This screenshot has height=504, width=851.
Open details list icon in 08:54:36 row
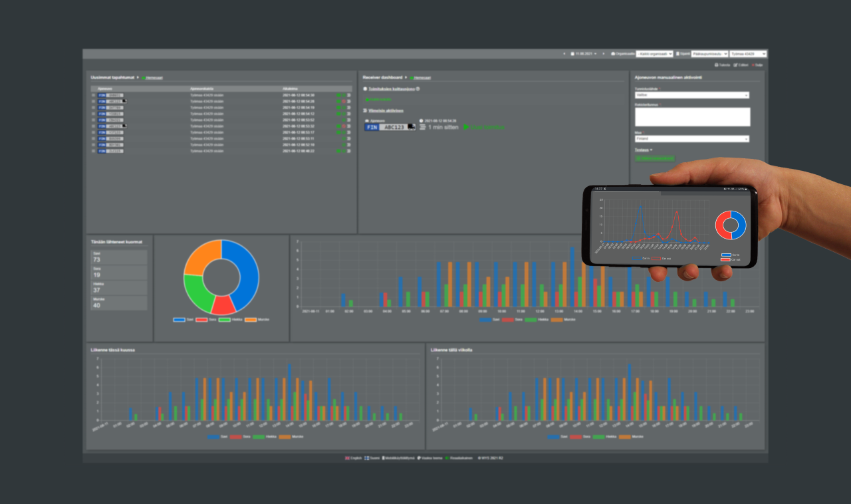coord(349,95)
